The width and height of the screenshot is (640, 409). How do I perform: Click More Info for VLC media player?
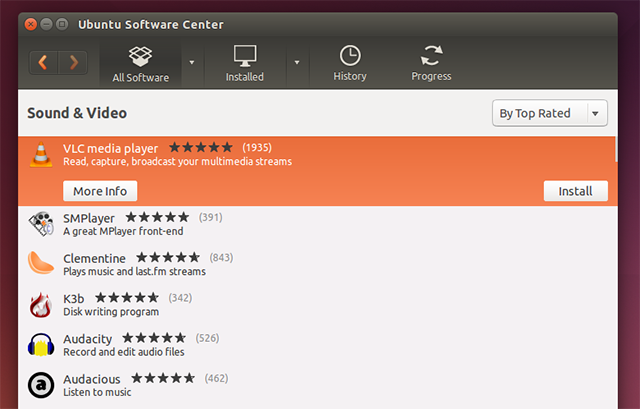[x=100, y=191]
